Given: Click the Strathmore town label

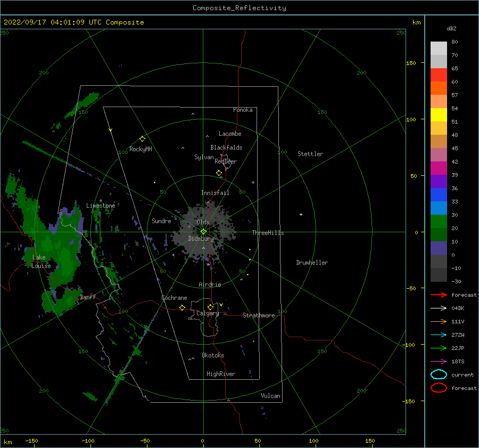Looking at the screenshot, I should [x=259, y=315].
